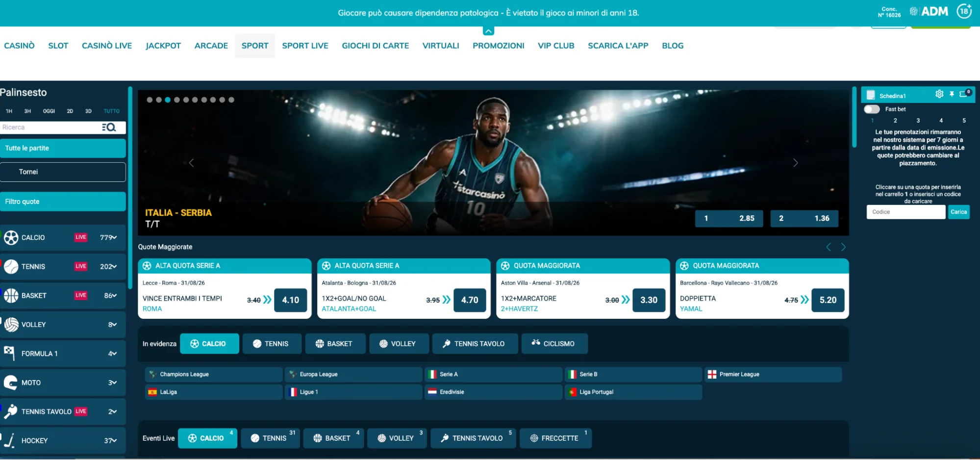Collapse the top header arrow tab
The width and height of the screenshot is (980, 460).
click(x=488, y=31)
